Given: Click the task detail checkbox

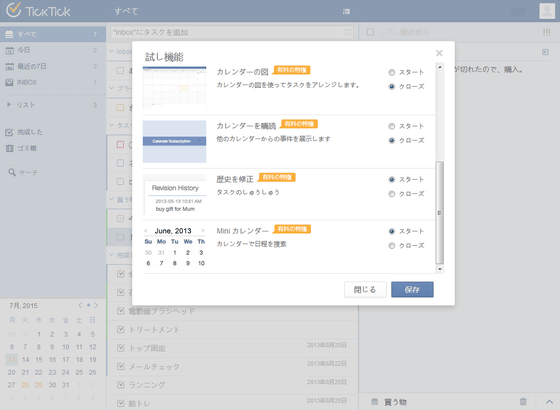Looking at the screenshot, I should tap(371, 32).
